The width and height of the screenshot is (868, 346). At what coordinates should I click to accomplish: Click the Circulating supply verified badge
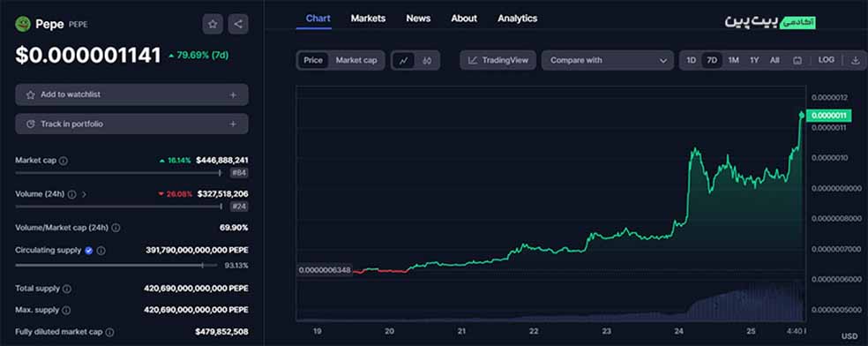[88, 251]
